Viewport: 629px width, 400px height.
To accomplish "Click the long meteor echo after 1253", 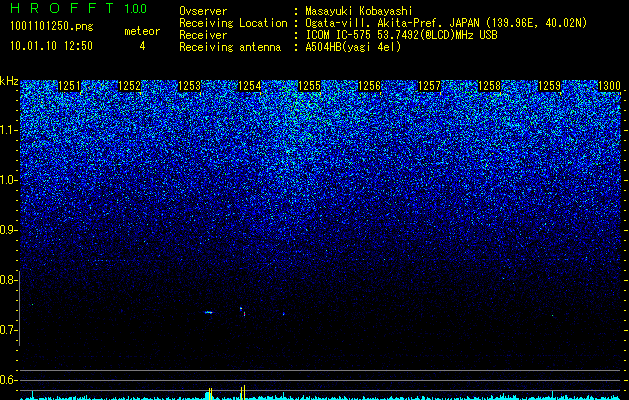I will (x=209, y=312).
